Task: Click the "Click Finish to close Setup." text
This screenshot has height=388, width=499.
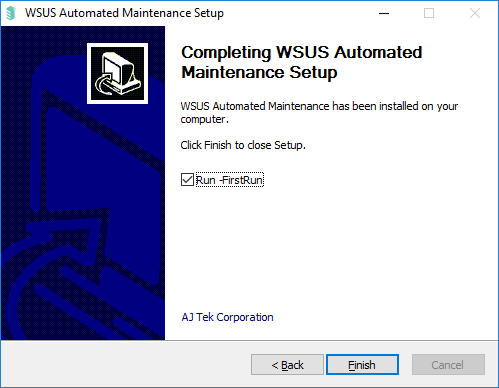Action: tap(243, 145)
